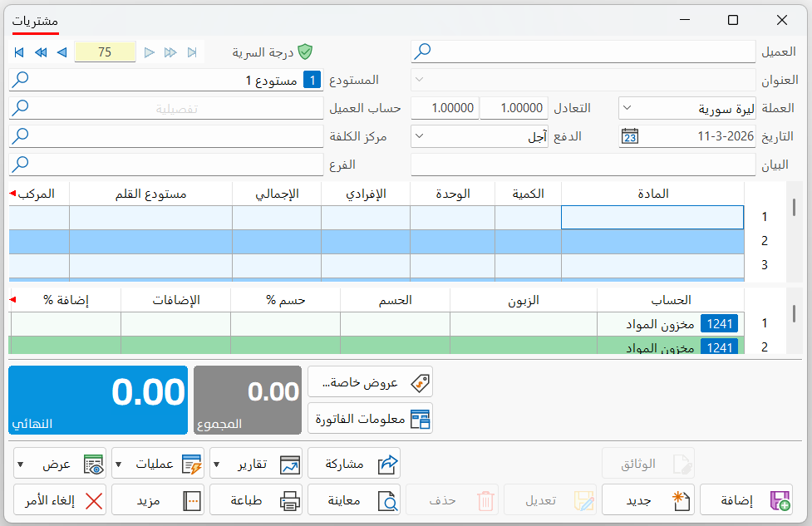Click the المادة cell in row 1
The image size is (812, 526).
pyautogui.click(x=652, y=218)
